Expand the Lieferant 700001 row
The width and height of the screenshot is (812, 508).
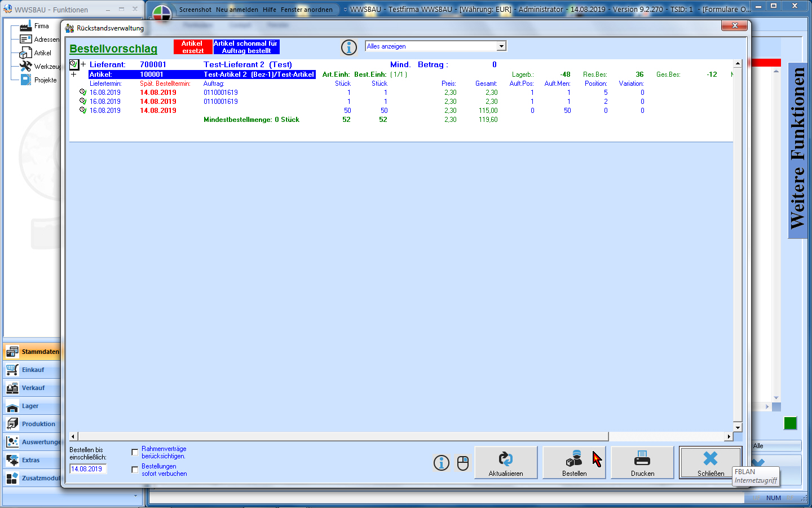click(x=83, y=64)
